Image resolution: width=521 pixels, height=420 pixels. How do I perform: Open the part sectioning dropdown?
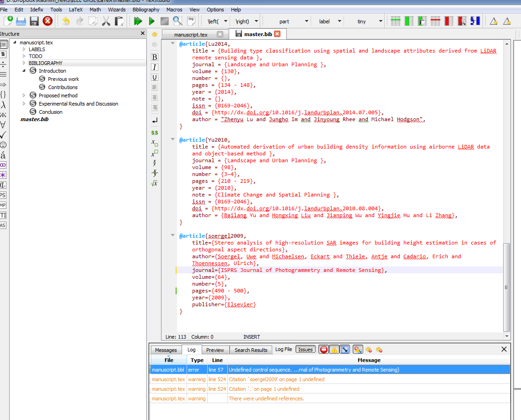(306, 21)
